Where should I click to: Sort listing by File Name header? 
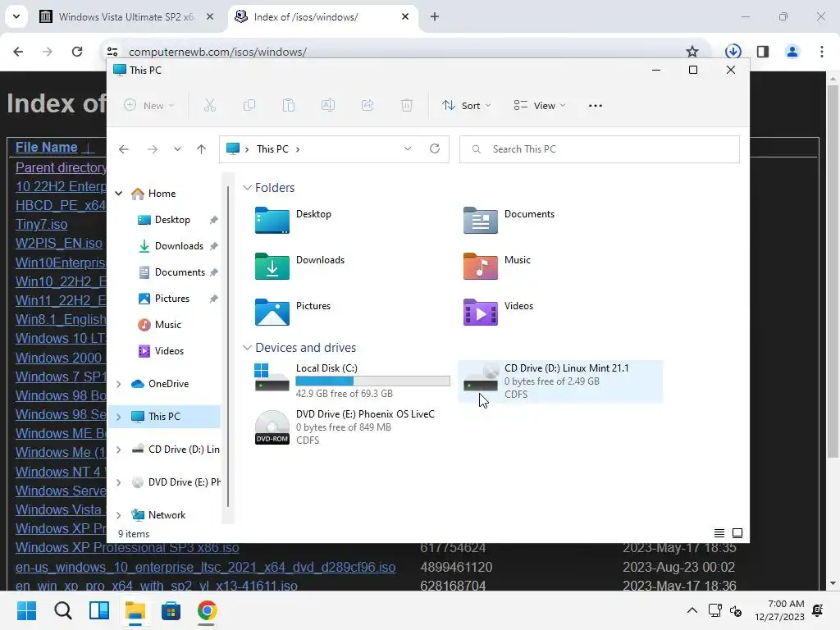coord(47,148)
